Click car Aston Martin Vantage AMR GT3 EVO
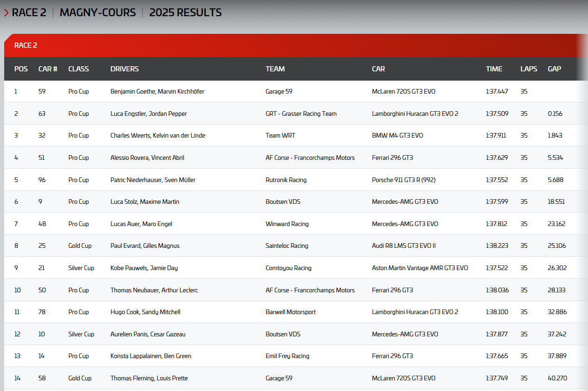The width and height of the screenshot is (588, 391). 420,268
